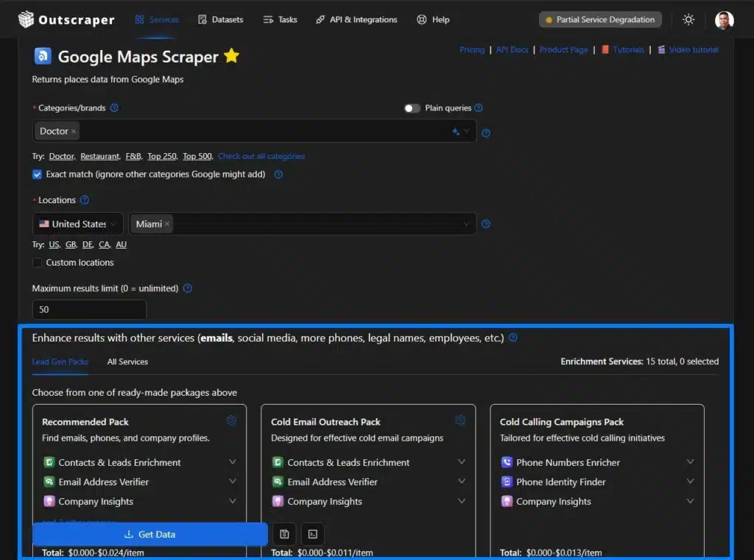
Task: Open the Pricing link
Action: [x=472, y=49]
